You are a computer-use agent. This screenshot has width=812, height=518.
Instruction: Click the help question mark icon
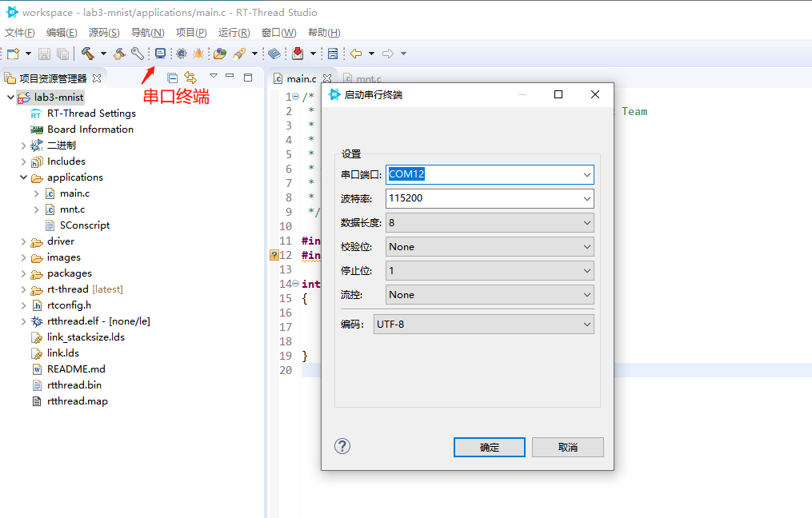[x=342, y=446]
